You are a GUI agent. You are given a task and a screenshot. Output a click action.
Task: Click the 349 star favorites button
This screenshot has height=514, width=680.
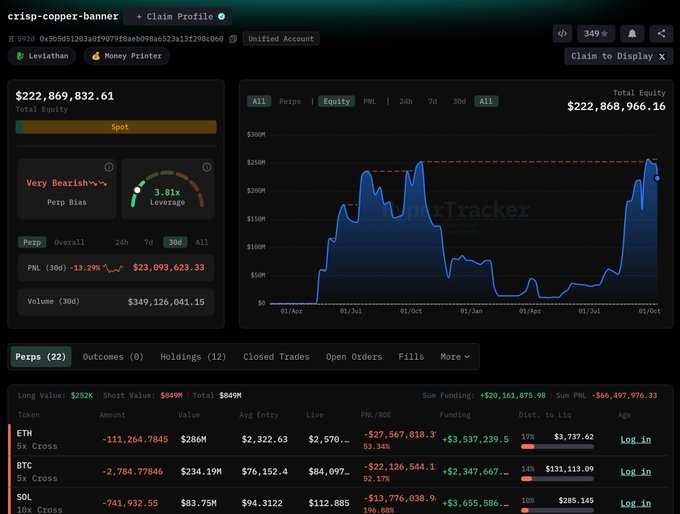595,33
